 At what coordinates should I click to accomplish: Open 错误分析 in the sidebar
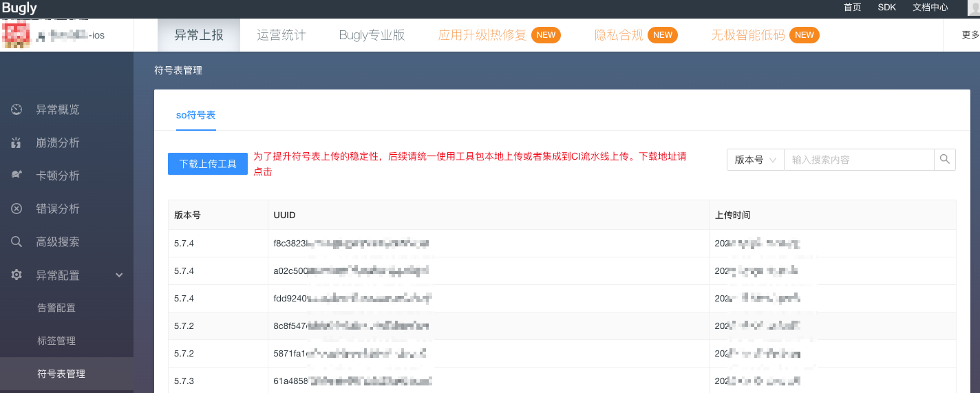[x=58, y=209]
